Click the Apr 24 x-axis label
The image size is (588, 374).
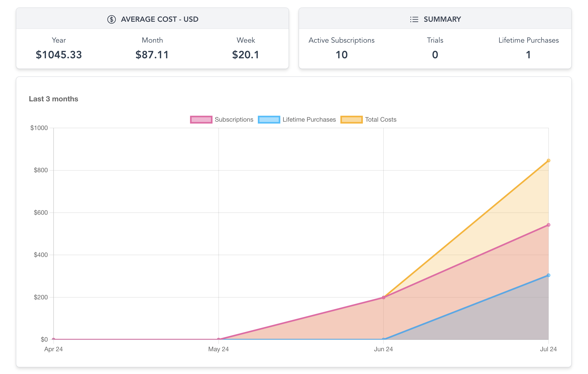(x=53, y=349)
